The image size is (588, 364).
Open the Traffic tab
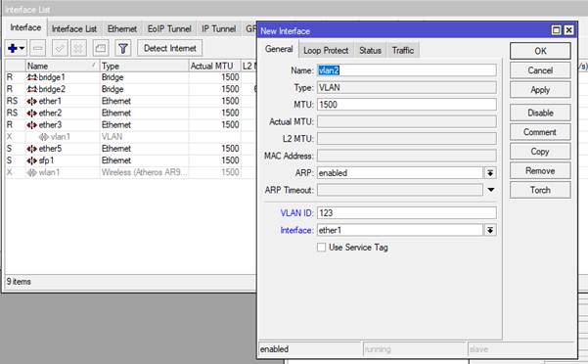[403, 50]
